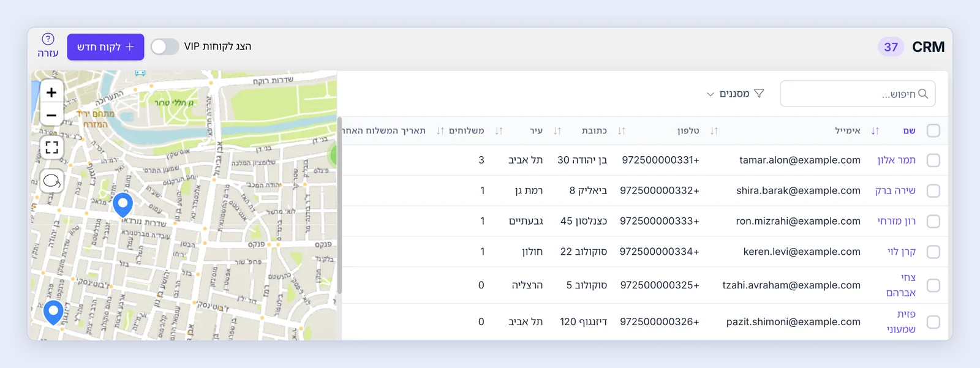
Task: Click phone 972500000325+
Action: click(x=660, y=285)
